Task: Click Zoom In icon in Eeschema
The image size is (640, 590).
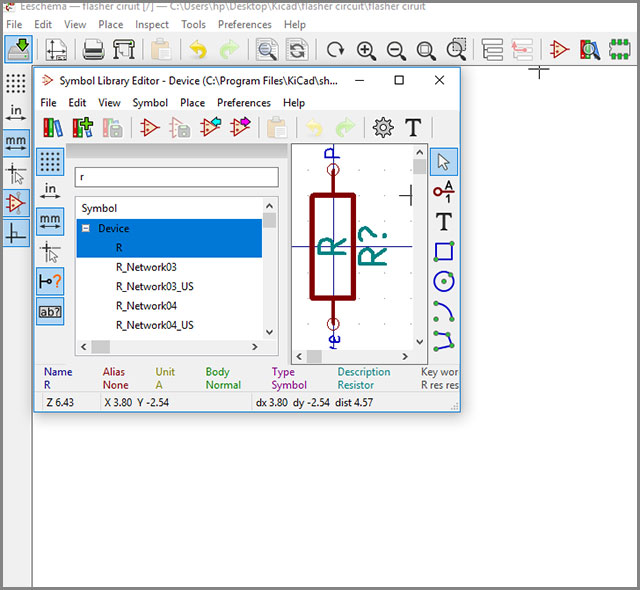Action: coord(366,50)
